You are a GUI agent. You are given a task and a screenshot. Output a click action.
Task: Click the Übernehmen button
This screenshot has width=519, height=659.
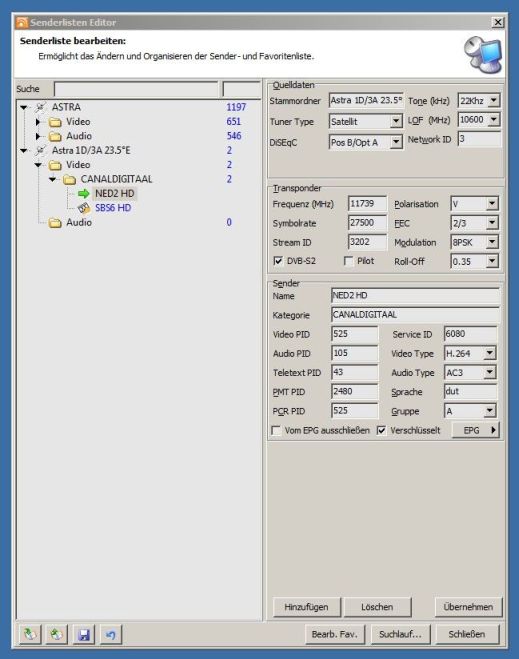[x=468, y=607]
